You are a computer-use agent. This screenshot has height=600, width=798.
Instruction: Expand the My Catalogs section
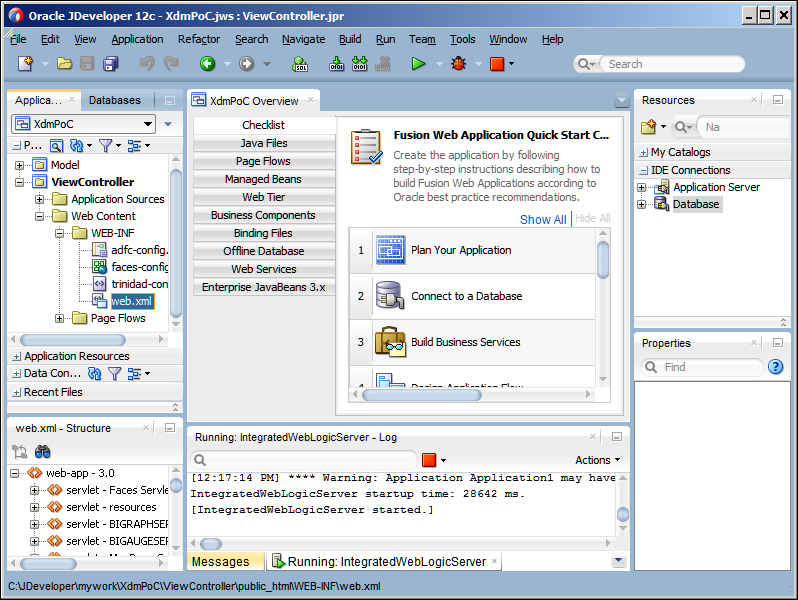(x=643, y=152)
